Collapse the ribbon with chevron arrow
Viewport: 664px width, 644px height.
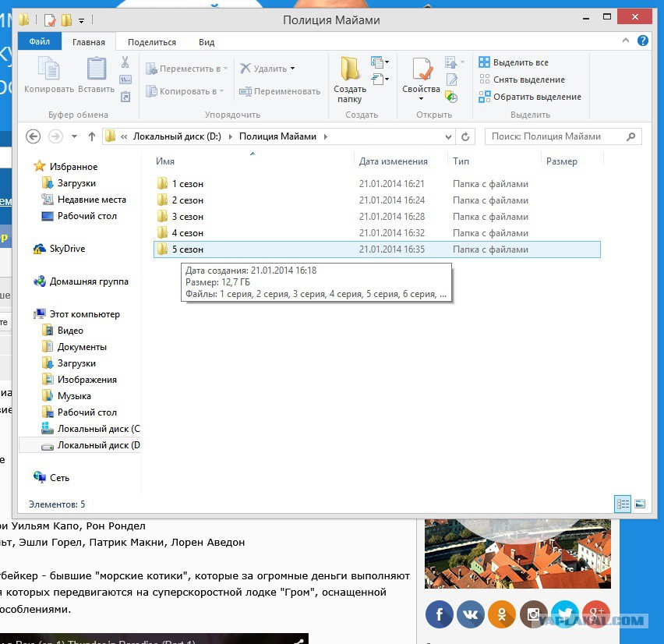[626, 41]
